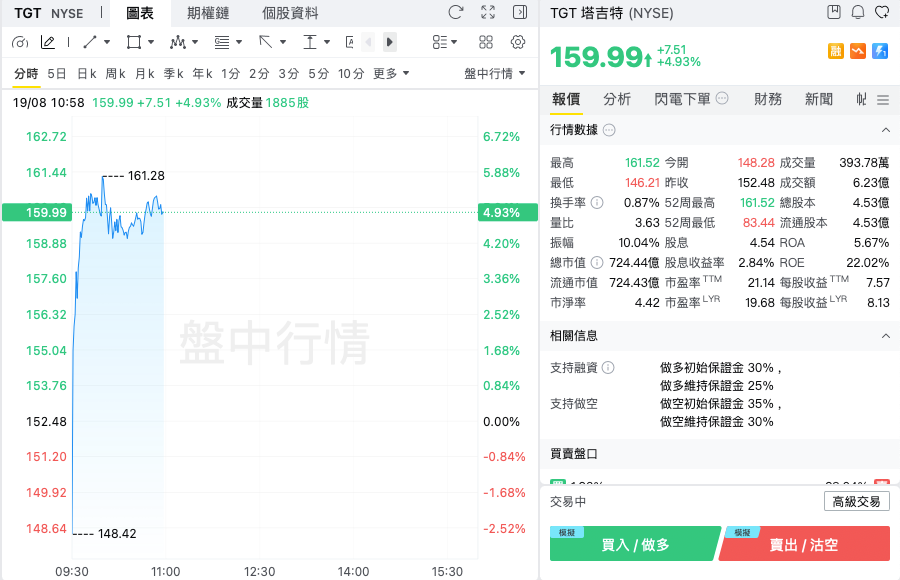Select the text annotation tool
Image resolution: width=900 pixels, height=580 pixels.
[x=350, y=42]
